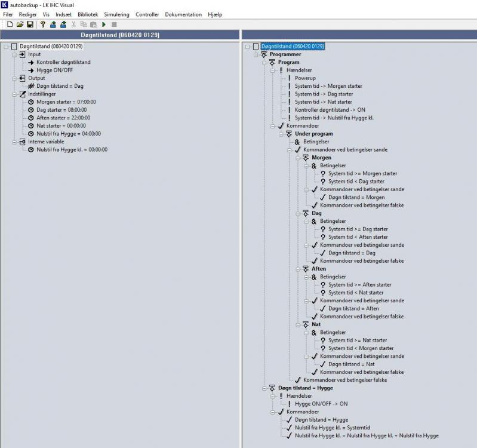The height and width of the screenshot is (448, 477).
Task: Click the New file toolbar icon
Action: [x=10, y=24]
